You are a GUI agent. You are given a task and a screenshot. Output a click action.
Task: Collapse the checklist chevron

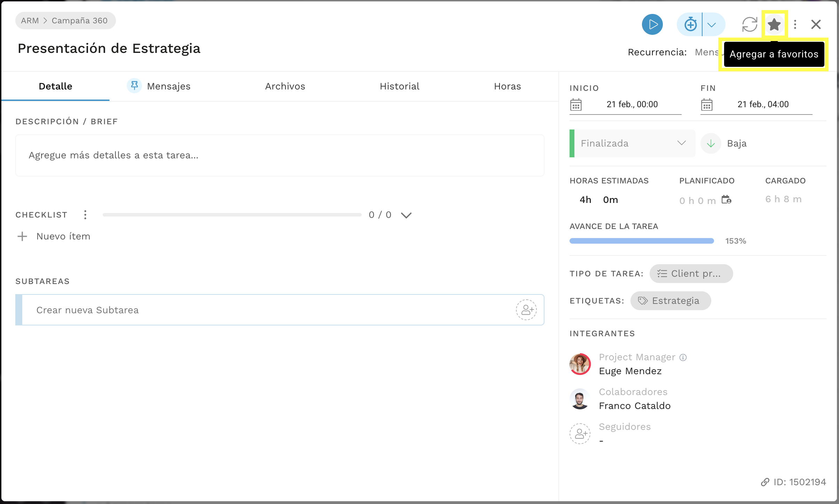pyautogui.click(x=406, y=215)
